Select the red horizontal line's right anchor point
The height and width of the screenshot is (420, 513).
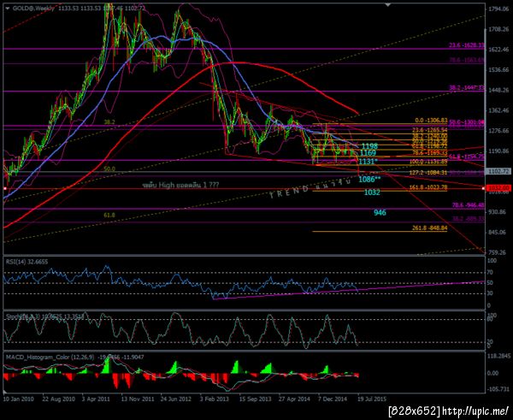(x=483, y=188)
